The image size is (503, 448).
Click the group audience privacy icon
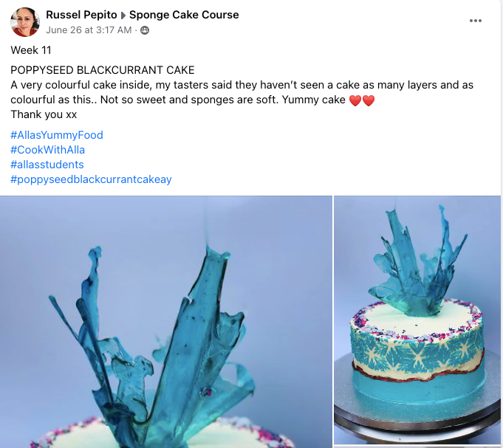click(x=145, y=30)
